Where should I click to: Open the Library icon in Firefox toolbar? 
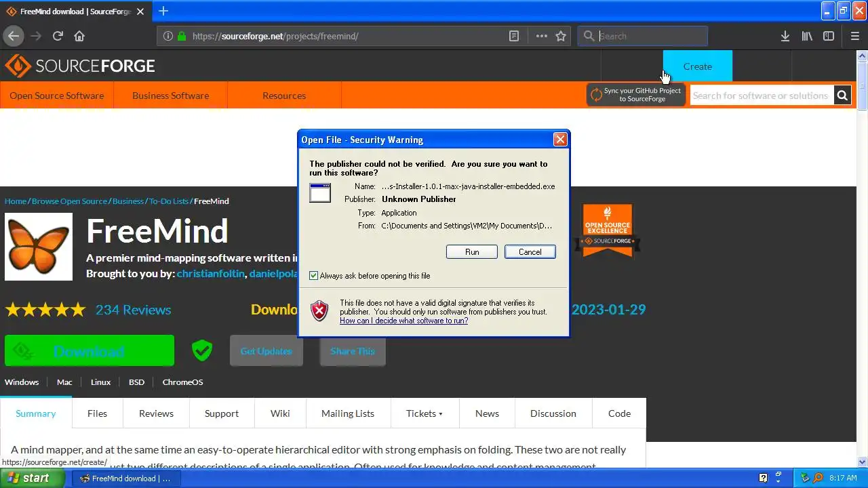click(x=807, y=36)
